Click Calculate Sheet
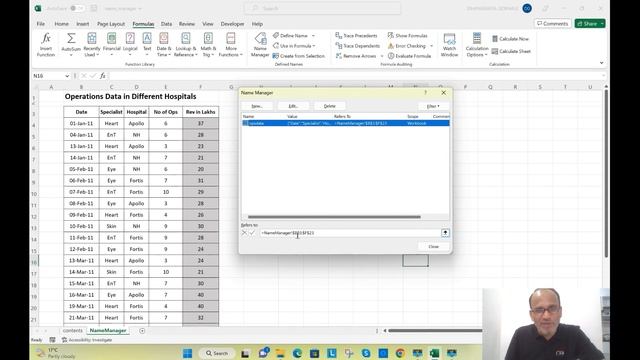This screenshot has width=640, height=360. pyautogui.click(x=511, y=51)
